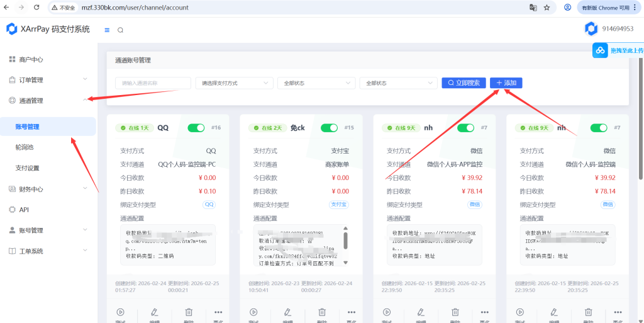Click the test play icon on 免ck card
644x323 pixels.
[253, 312]
